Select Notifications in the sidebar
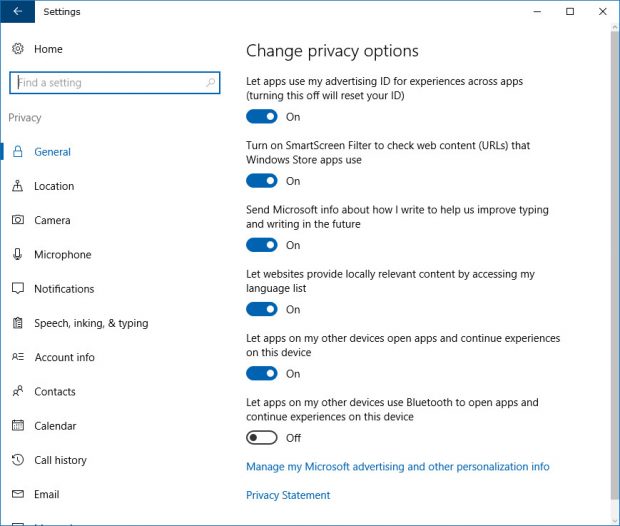This screenshot has width=620, height=526. [64, 289]
